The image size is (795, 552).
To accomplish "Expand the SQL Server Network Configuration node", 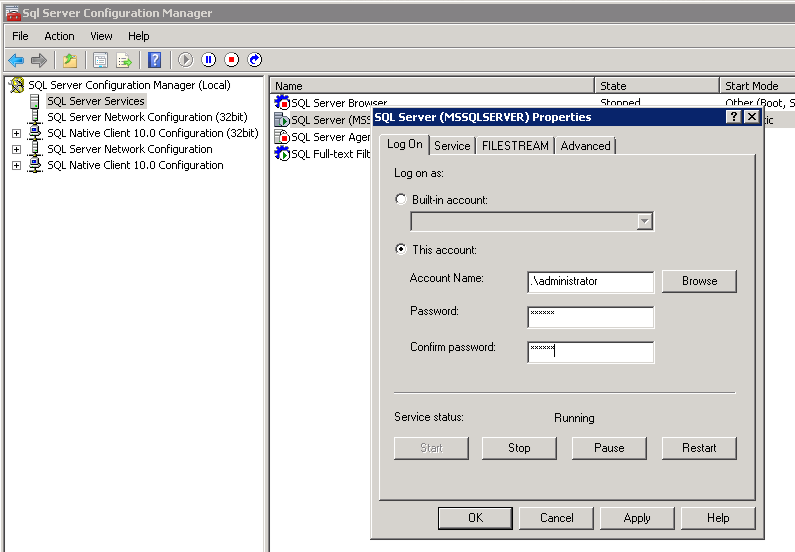I will click(x=16, y=150).
